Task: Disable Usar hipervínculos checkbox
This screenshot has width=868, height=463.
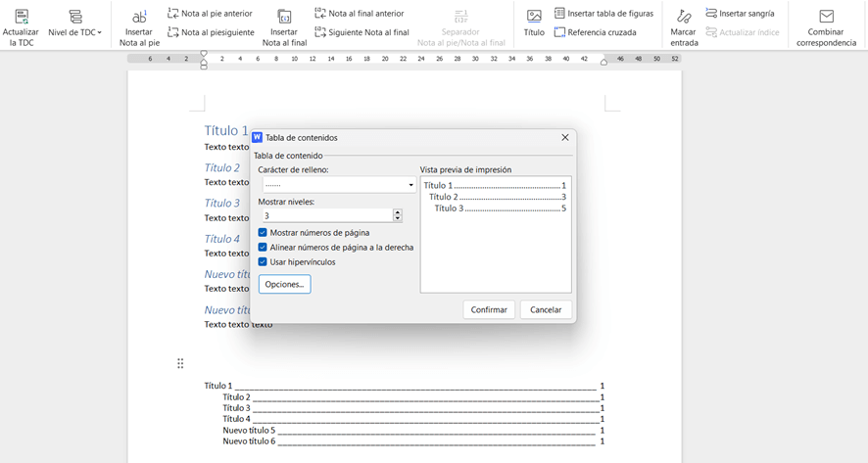Action: pyautogui.click(x=263, y=262)
